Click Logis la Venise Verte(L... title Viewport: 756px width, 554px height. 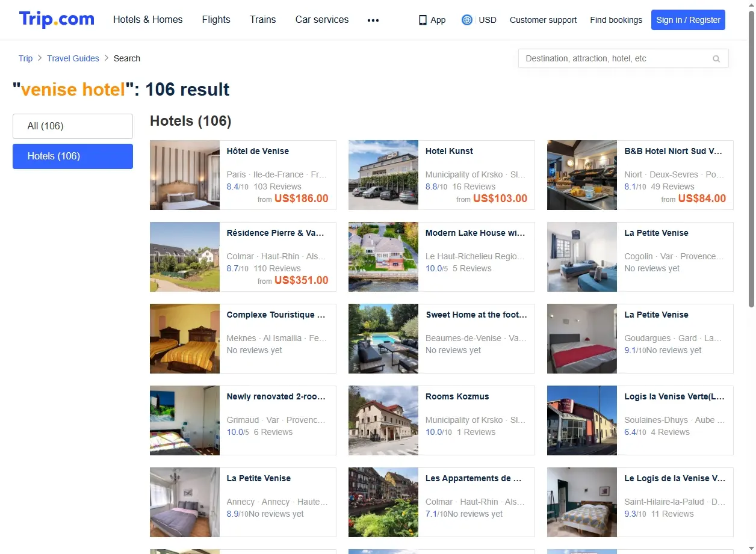674,396
